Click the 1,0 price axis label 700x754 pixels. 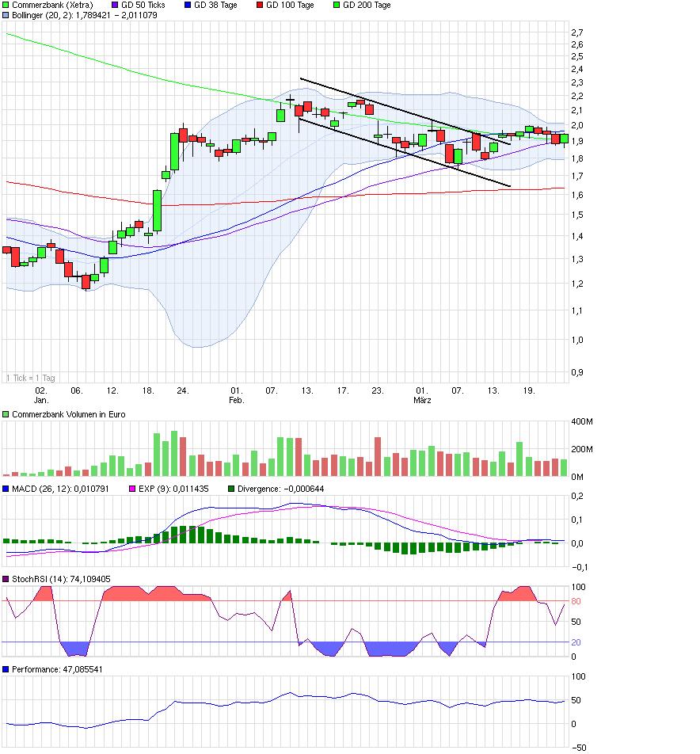pyautogui.click(x=577, y=340)
